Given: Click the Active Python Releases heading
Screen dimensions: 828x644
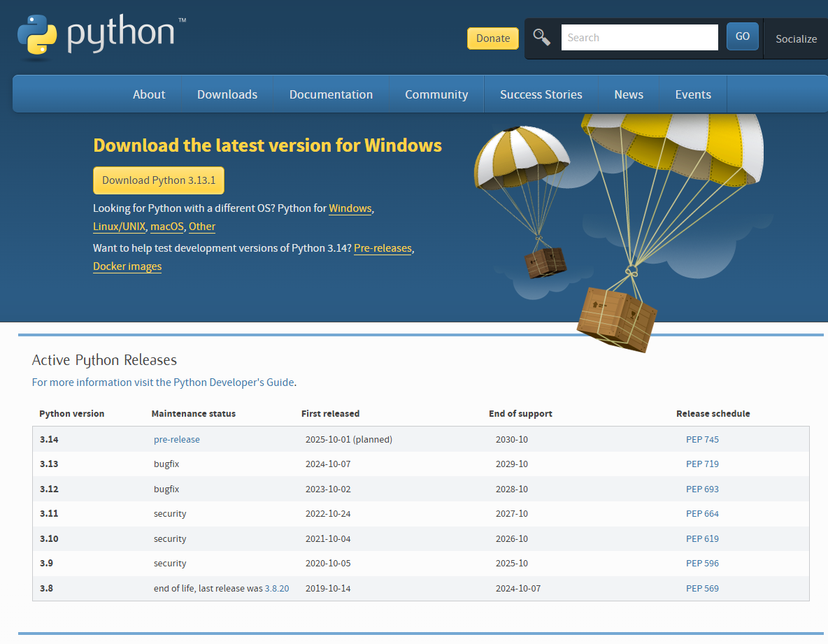Looking at the screenshot, I should 105,360.
